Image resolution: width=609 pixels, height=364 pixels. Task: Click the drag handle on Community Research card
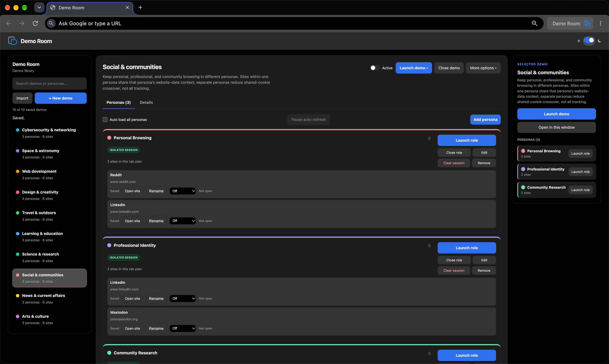pyautogui.click(x=429, y=353)
